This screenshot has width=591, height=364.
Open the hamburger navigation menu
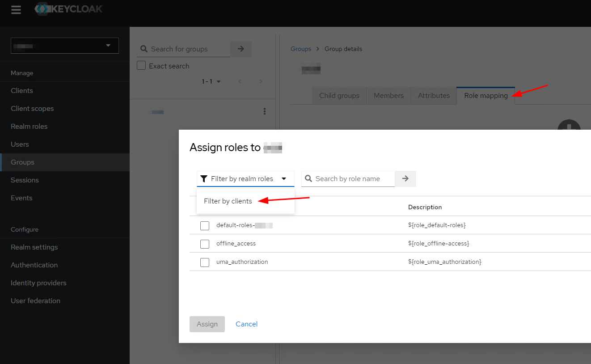tap(16, 10)
